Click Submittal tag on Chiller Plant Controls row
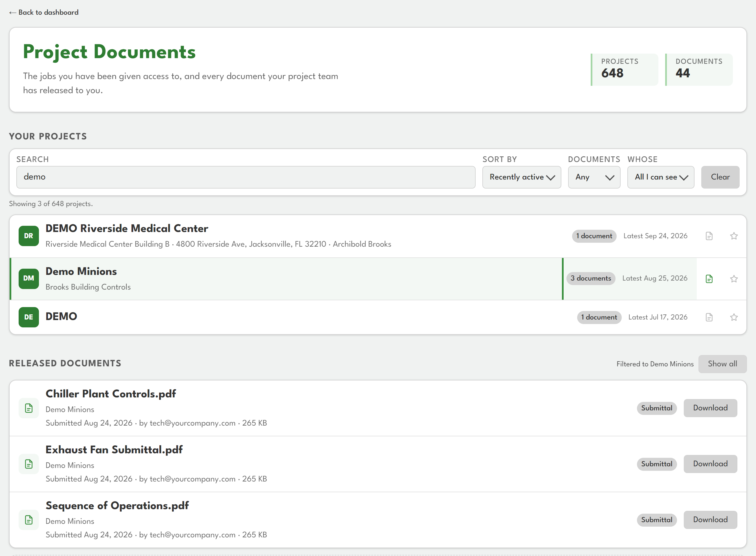The height and width of the screenshot is (556, 756). (x=656, y=408)
